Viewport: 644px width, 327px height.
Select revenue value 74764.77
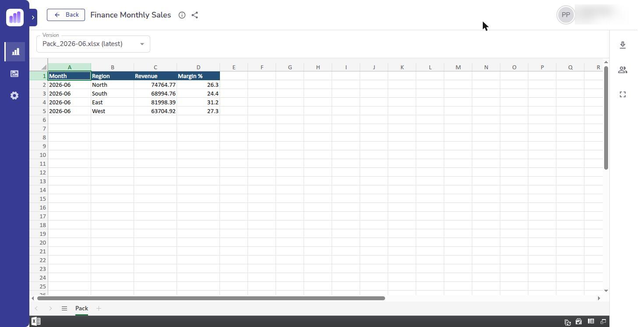click(x=155, y=85)
